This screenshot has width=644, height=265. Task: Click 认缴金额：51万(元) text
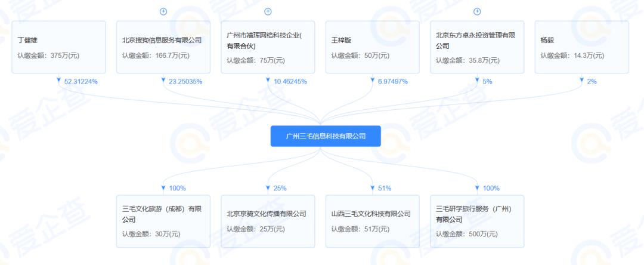pyautogui.click(x=360, y=229)
